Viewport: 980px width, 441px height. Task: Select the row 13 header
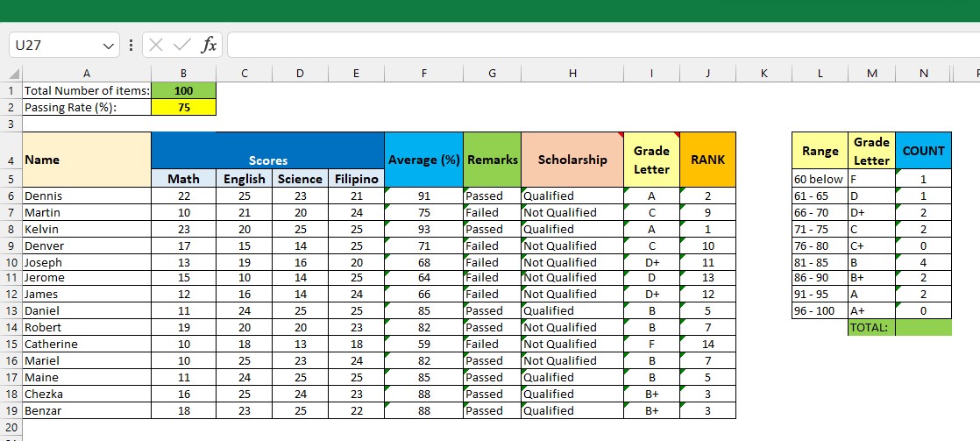(11, 311)
